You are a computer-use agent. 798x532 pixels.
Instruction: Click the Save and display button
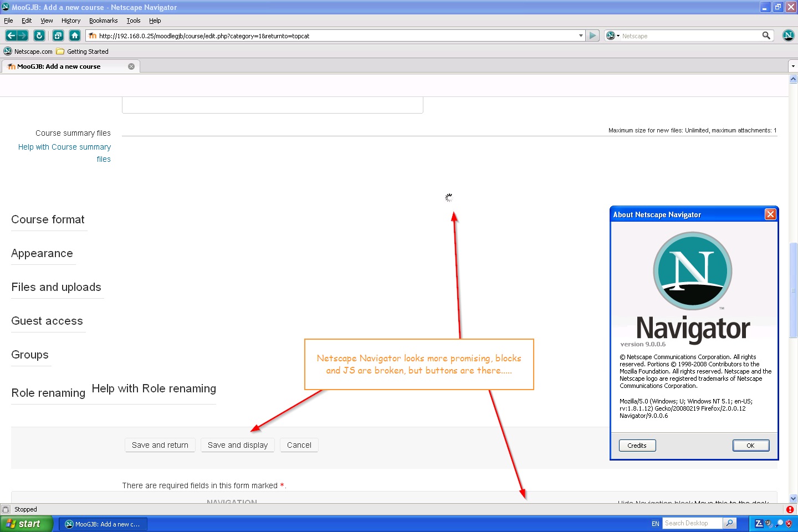[238, 445]
